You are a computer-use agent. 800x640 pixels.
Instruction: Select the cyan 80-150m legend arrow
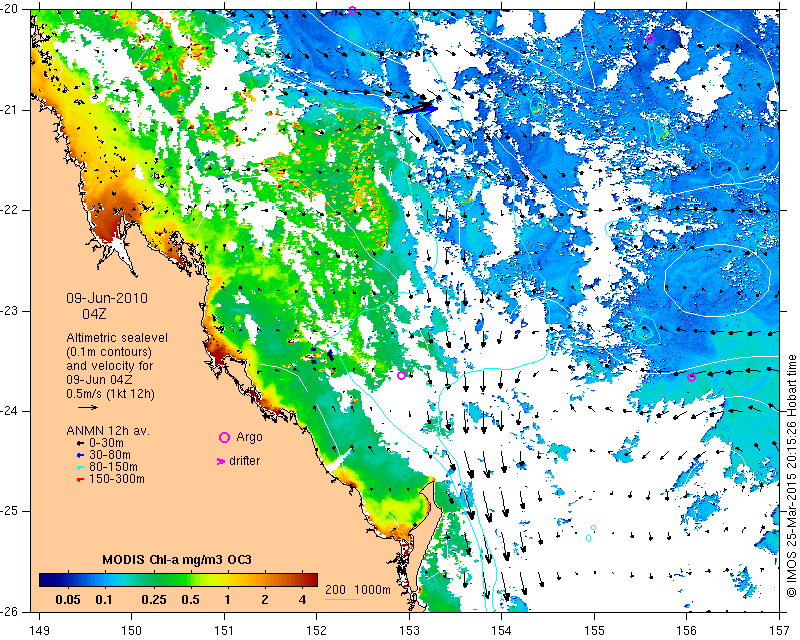(80, 467)
